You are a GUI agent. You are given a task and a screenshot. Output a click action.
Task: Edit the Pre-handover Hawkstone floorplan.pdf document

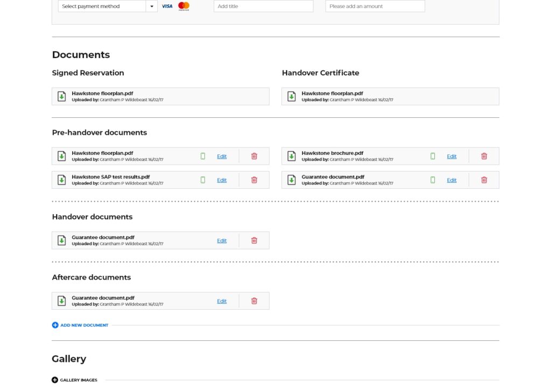222,156
